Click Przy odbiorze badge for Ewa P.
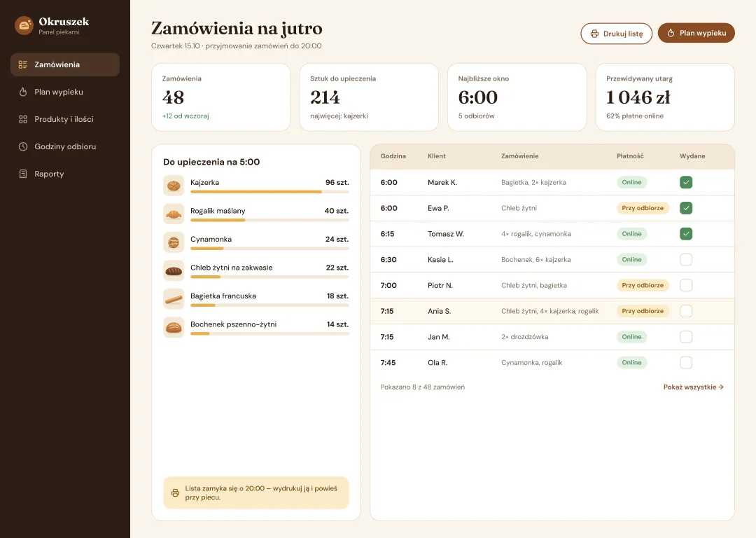This screenshot has height=538, width=756. 643,208
